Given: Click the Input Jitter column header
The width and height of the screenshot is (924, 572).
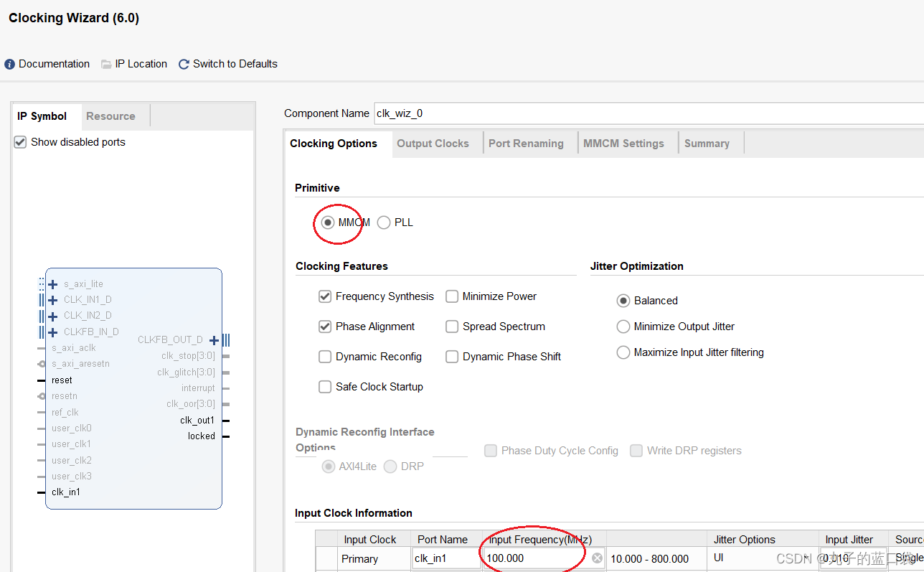Looking at the screenshot, I should 849,540.
